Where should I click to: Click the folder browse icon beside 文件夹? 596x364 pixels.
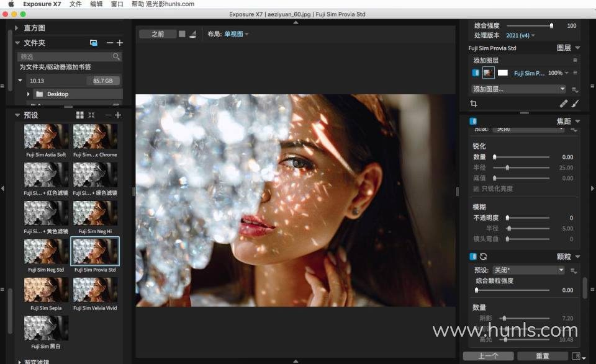tap(94, 43)
